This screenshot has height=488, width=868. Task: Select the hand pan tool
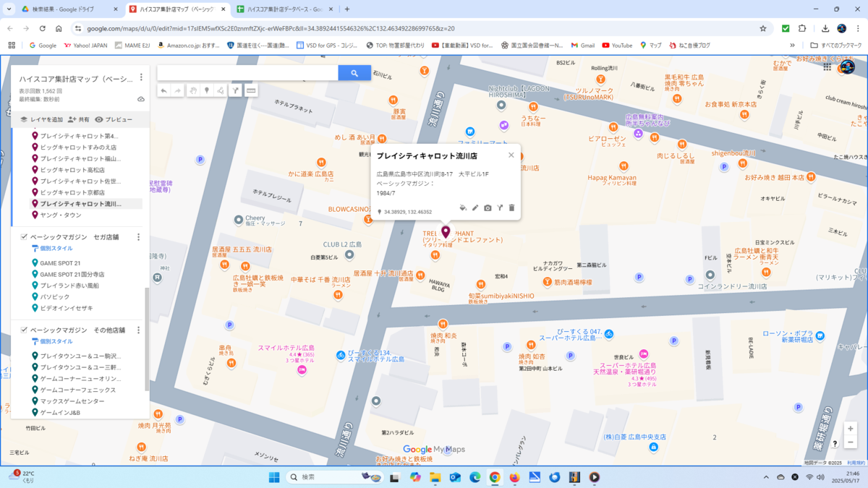[193, 90]
